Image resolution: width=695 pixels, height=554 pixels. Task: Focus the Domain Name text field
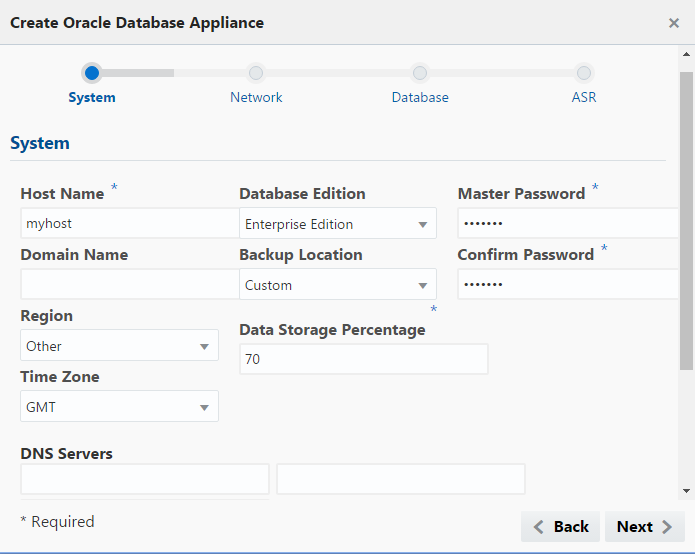point(129,285)
